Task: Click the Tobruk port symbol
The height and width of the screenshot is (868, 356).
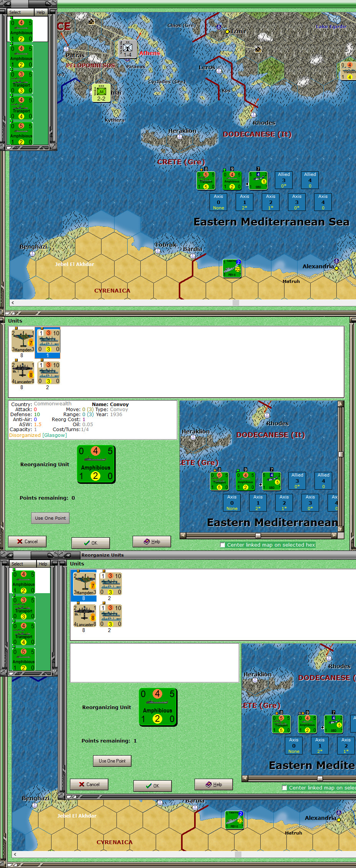Action: 158,251
